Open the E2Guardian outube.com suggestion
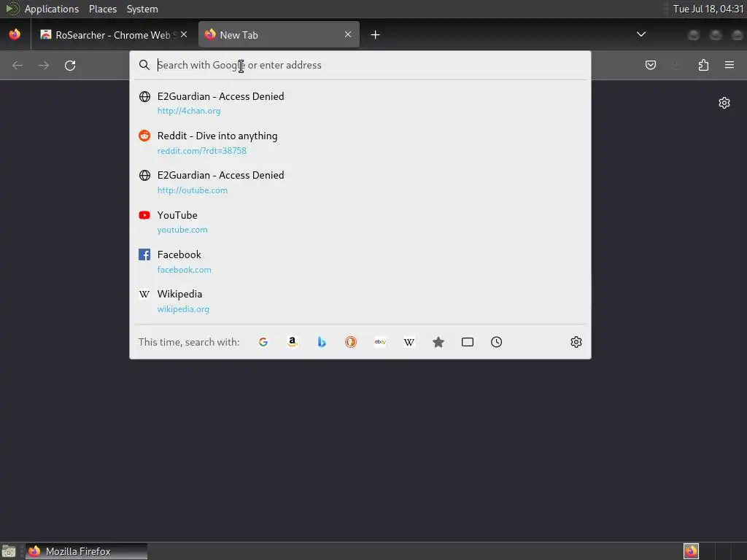This screenshot has height=560, width=747. click(x=360, y=182)
